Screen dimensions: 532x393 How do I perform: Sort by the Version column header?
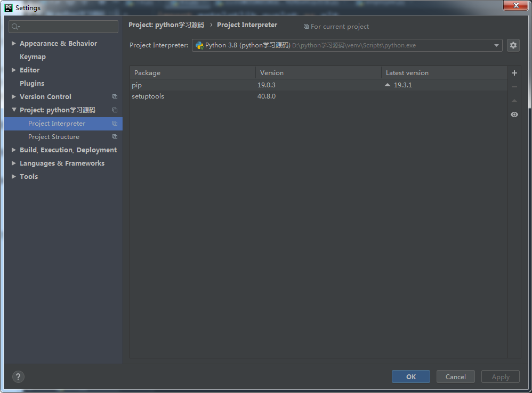coord(318,72)
